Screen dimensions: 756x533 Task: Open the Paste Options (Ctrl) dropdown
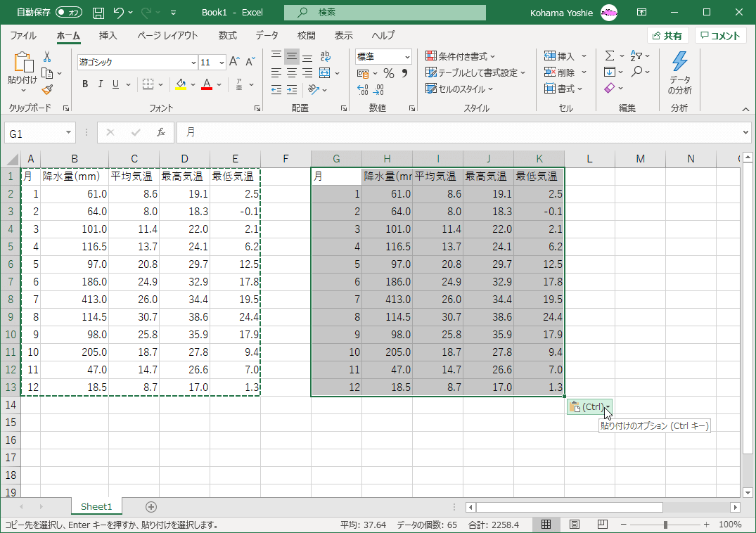(589, 407)
